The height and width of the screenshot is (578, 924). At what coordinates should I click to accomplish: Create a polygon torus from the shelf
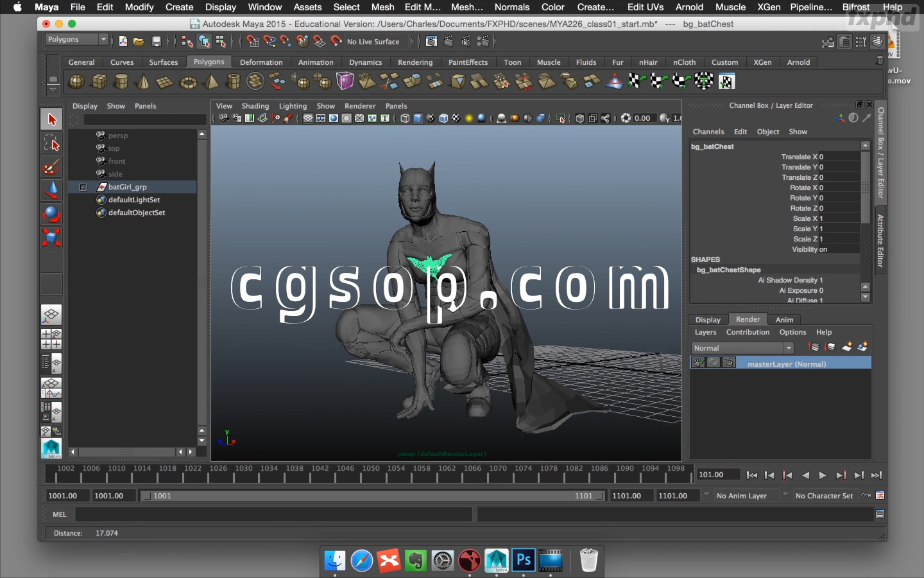coord(188,82)
